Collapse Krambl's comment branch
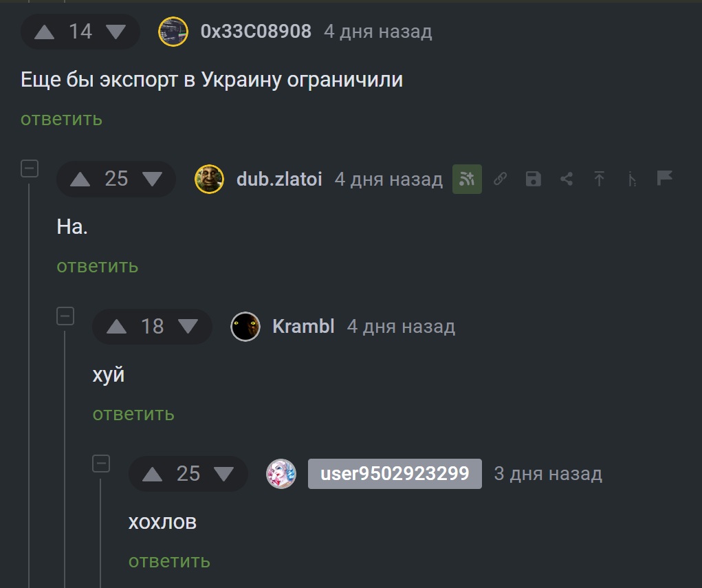The height and width of the screenshot is (588, 702). point(65,316)
